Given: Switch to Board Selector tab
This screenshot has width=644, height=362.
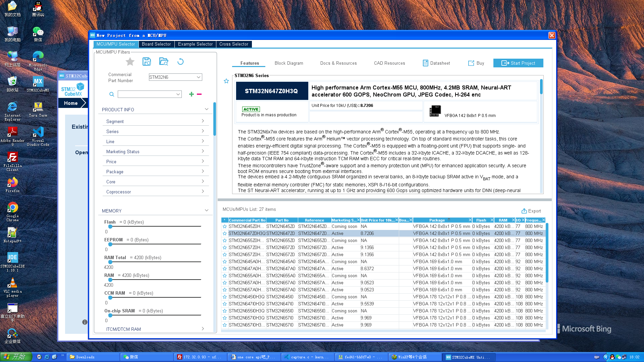Looking at the screenshot, I should click(156, 44).
